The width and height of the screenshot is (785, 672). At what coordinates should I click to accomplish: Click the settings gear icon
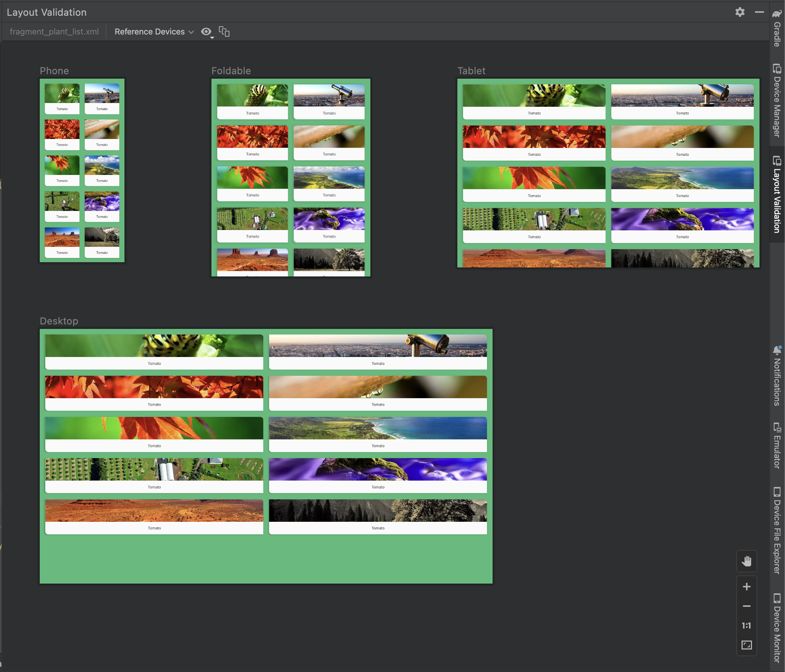(740, 12)
